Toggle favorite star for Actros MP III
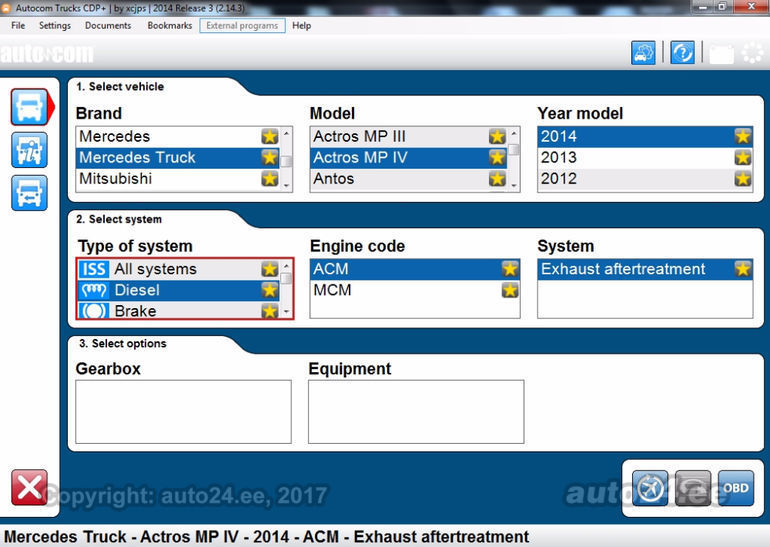Image resolution: width=770 pixels, height=547 pixels. [497, 136]
